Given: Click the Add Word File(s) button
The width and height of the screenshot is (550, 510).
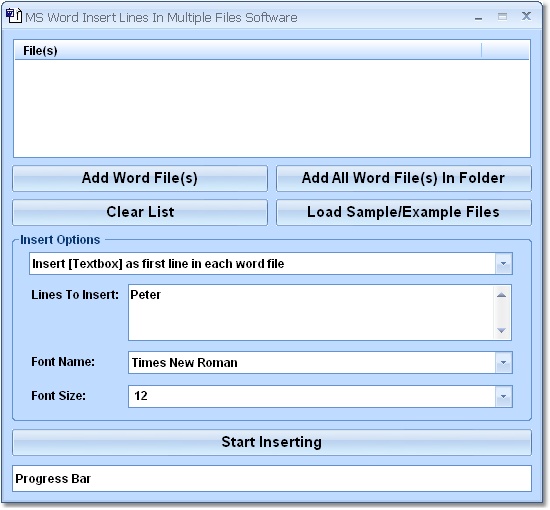Looking at the screenshot, I should 140,178.
